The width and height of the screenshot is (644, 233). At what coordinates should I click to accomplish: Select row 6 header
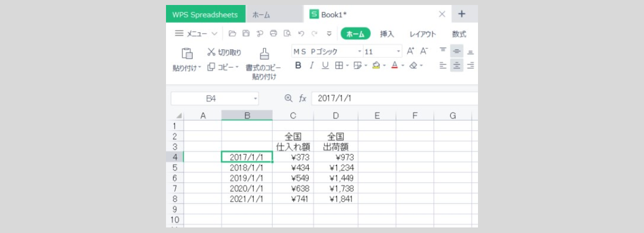(x=174, y=178)
